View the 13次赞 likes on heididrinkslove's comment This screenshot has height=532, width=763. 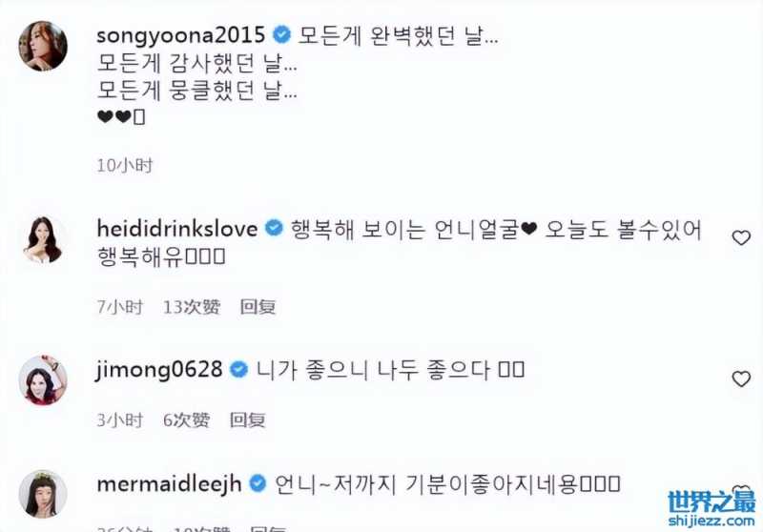[192, 307]
